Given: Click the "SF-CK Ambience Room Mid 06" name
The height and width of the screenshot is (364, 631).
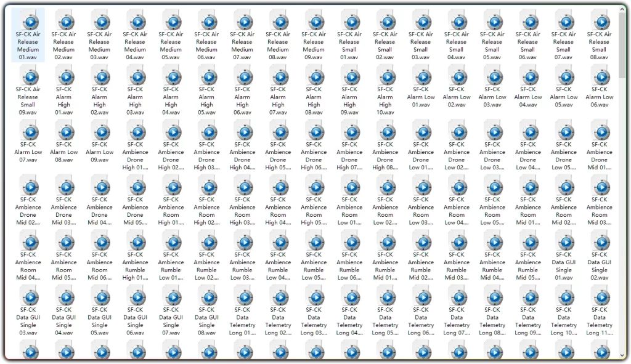Looking at the screenshot, I should pyautogui.click(x=99, y=266).
